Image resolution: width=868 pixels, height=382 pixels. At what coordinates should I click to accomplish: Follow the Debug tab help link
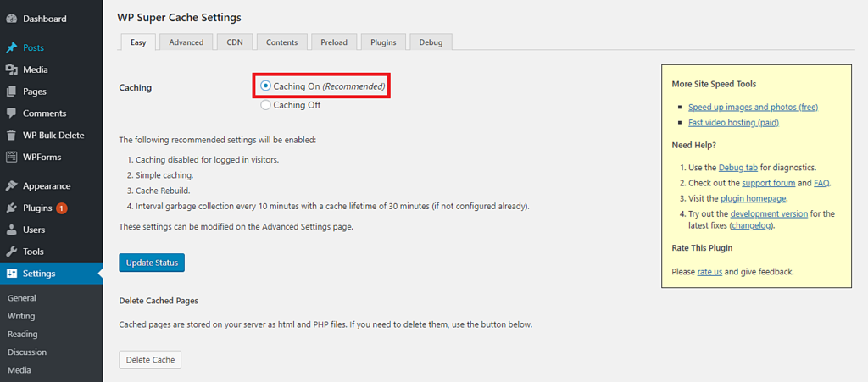[738, 167]
